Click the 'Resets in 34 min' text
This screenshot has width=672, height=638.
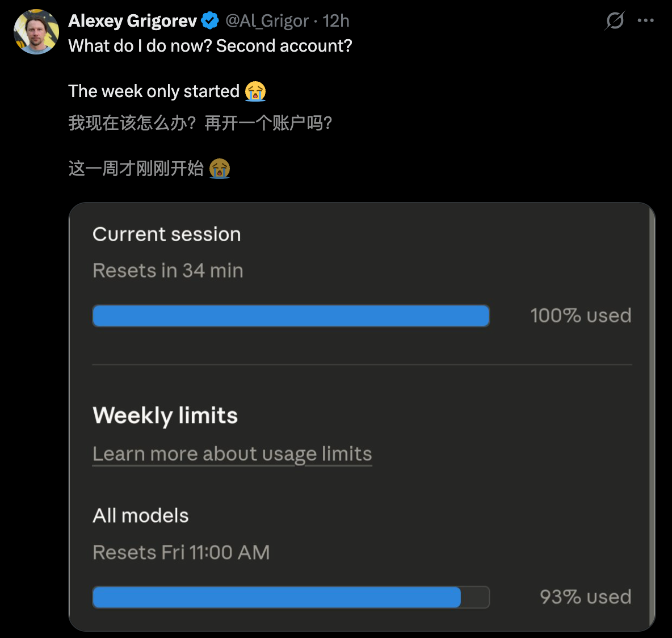167,271
